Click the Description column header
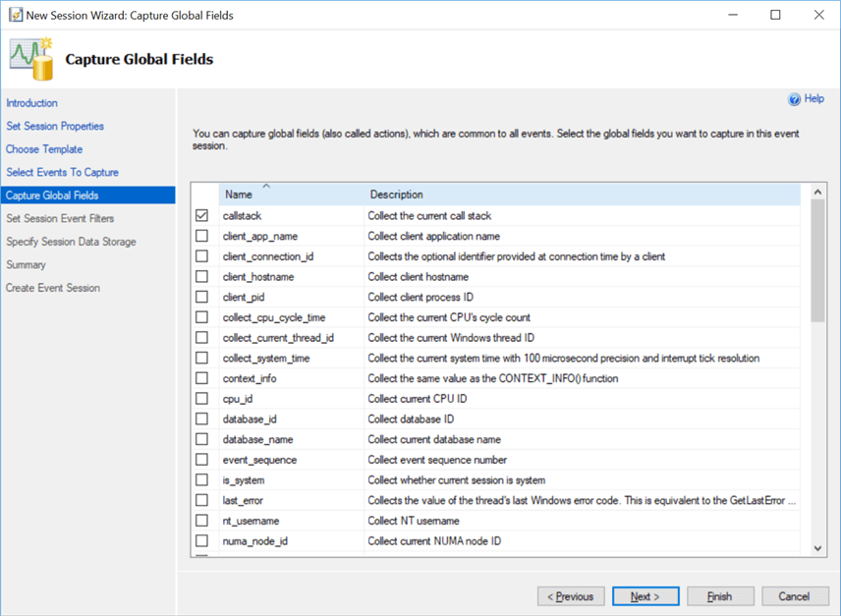The image size is (841, 616). (x=582, y=195)
